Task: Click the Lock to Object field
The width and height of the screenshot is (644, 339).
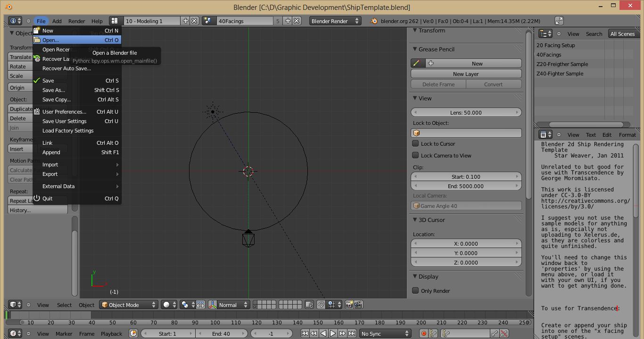Action: coord(466,133)
